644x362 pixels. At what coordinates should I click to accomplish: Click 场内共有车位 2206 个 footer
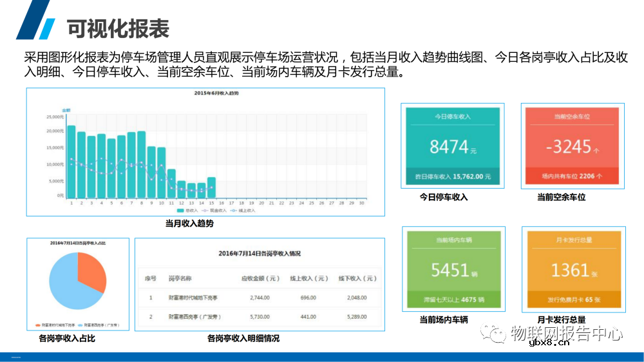click(572, 176)
